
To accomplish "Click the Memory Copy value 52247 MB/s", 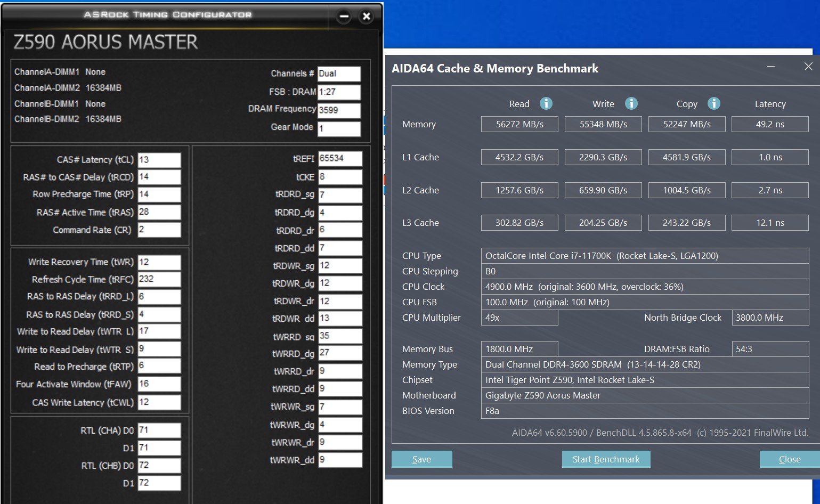I will 687,124.
